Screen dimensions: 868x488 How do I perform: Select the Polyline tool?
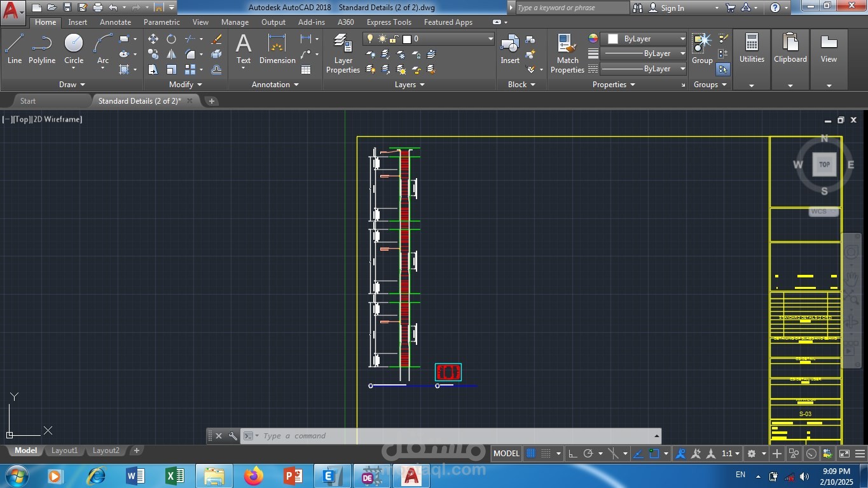(x=42, y=50)
